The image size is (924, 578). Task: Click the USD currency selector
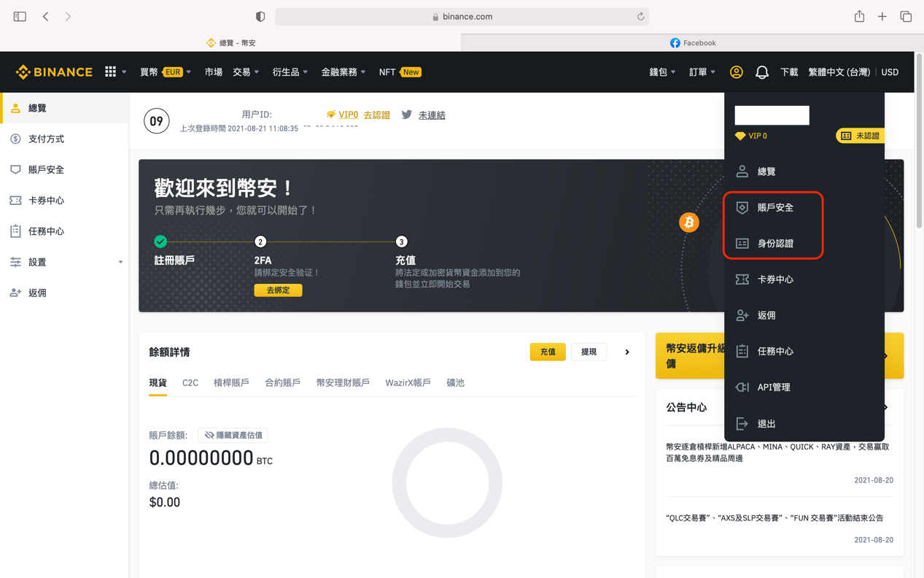[x=890, y=72]
